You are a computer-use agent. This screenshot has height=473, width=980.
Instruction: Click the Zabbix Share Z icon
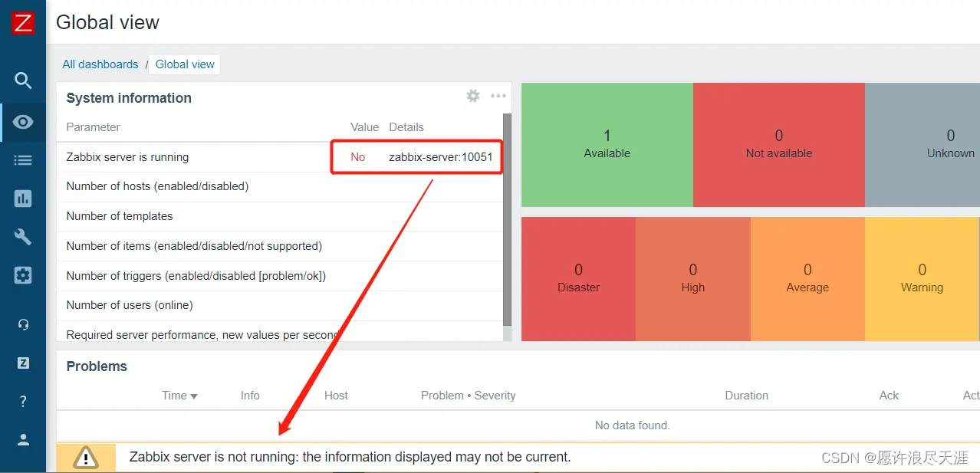(23, 363)
